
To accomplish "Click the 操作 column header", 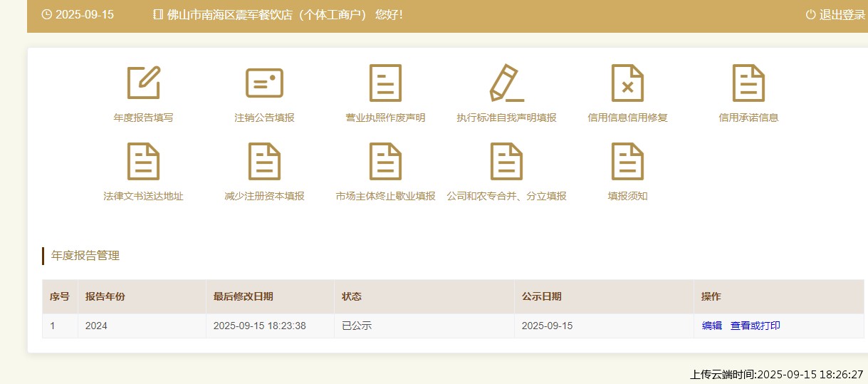I will pyautogui.click(x=779, y=296).
